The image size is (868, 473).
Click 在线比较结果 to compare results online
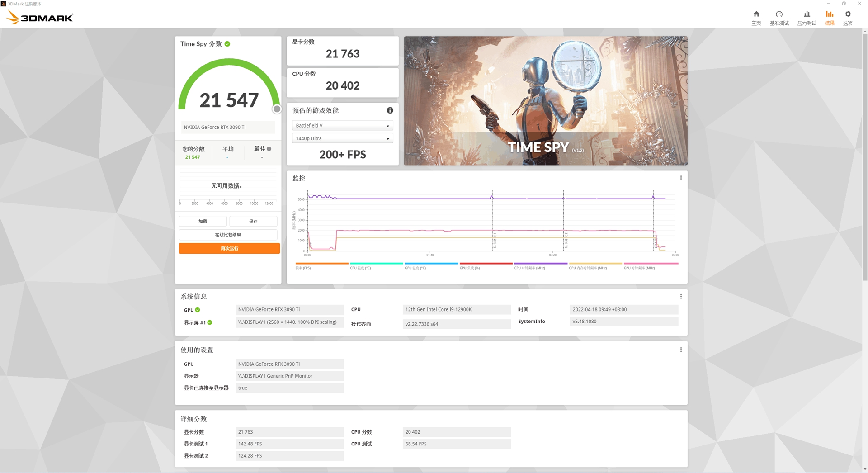tap(228, 235)
